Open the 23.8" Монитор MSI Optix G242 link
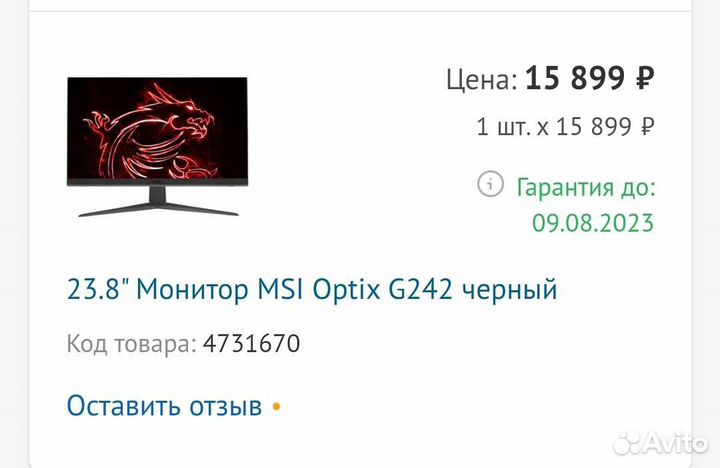This screenshot has width=720, height=468. point(312,290)
